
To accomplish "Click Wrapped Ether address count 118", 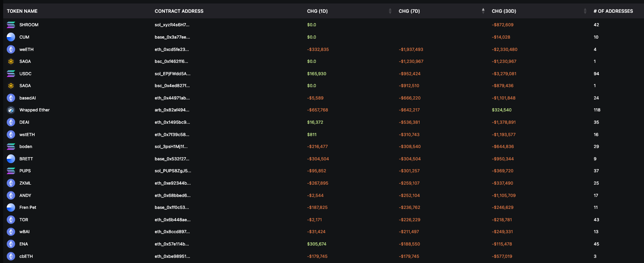I will pyautogui.click(x=597, y=110).
